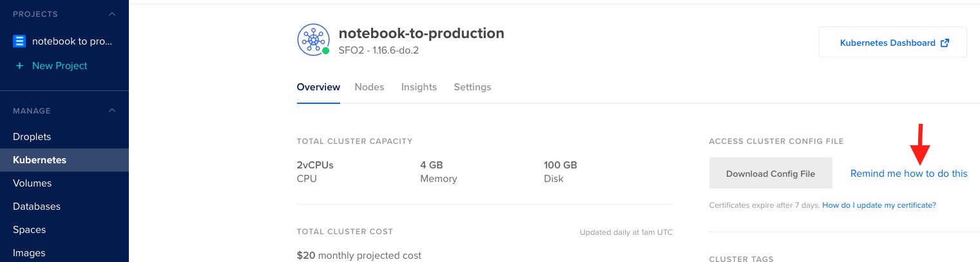Select the Overview tab
The image size is (980, 262).
(318, 87)
